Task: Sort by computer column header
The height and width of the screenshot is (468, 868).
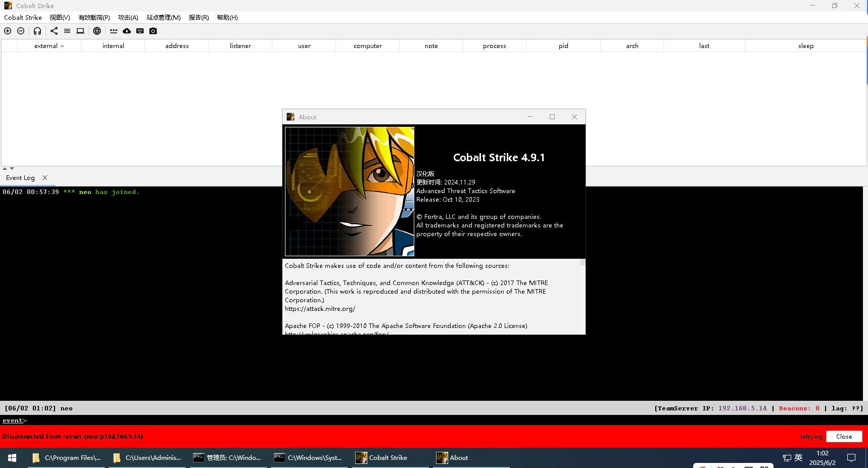Action: (368, 45)
